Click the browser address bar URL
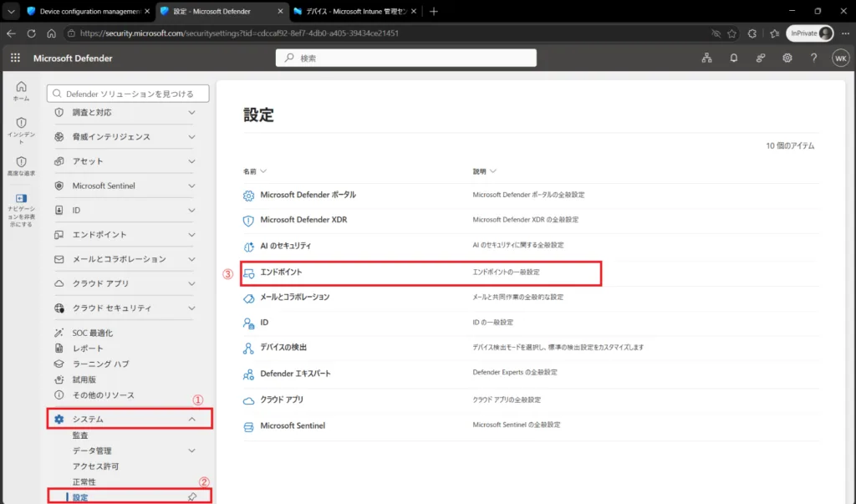The width and height of the screenshot is (856, 504). (239, 33)
